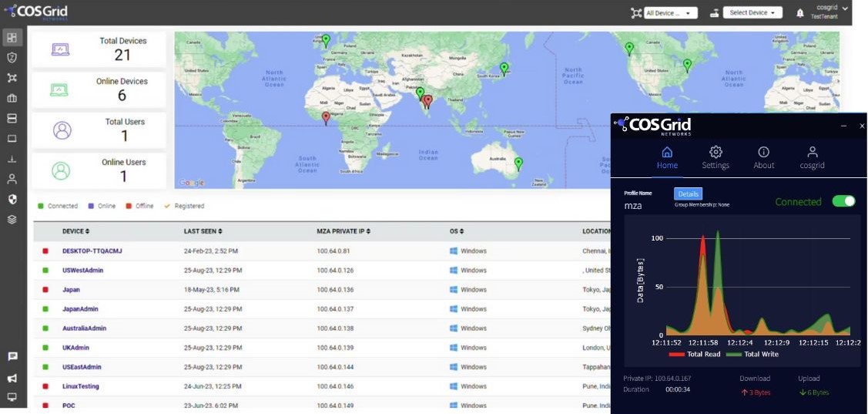Click the Online Devices count 6

pos(122,96)
